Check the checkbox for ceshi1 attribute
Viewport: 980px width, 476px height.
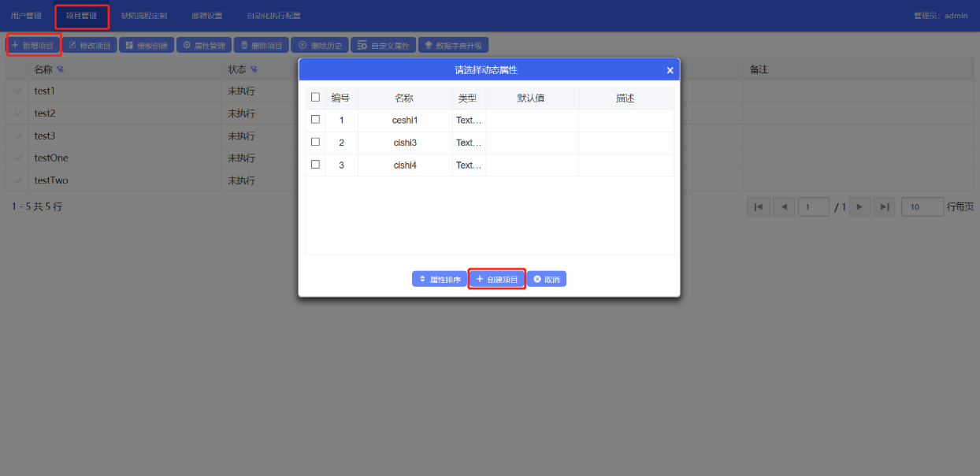(x=315, y=120)
